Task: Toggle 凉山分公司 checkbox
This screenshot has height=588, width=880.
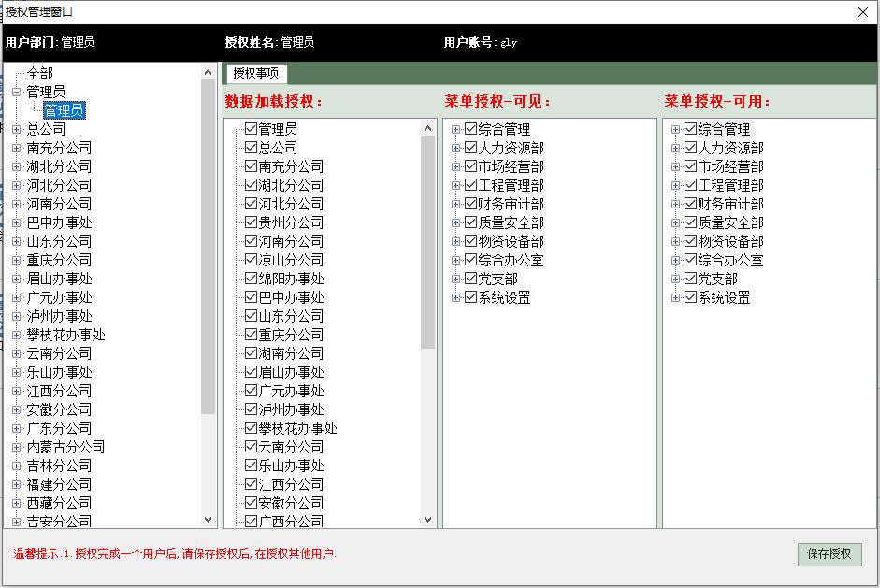Action: 251,260
